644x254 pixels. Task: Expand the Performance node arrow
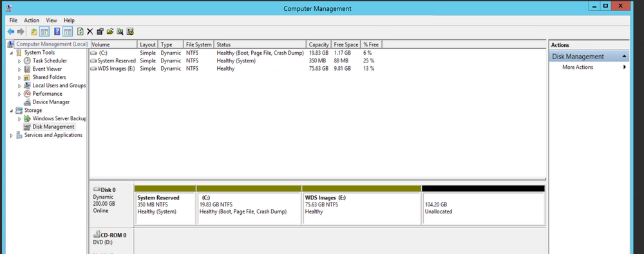pos(19,93)
